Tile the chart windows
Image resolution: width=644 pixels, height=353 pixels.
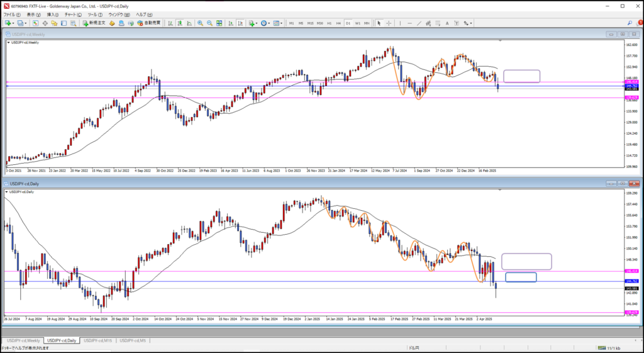click(219, 23)
